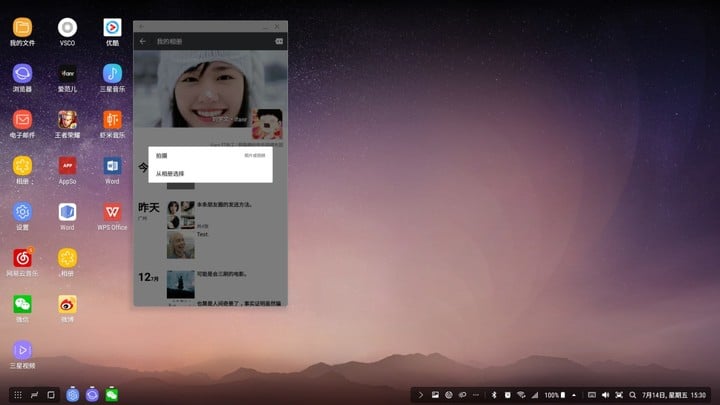Choose 从相册选择 in the popup menu

[210, 174]
